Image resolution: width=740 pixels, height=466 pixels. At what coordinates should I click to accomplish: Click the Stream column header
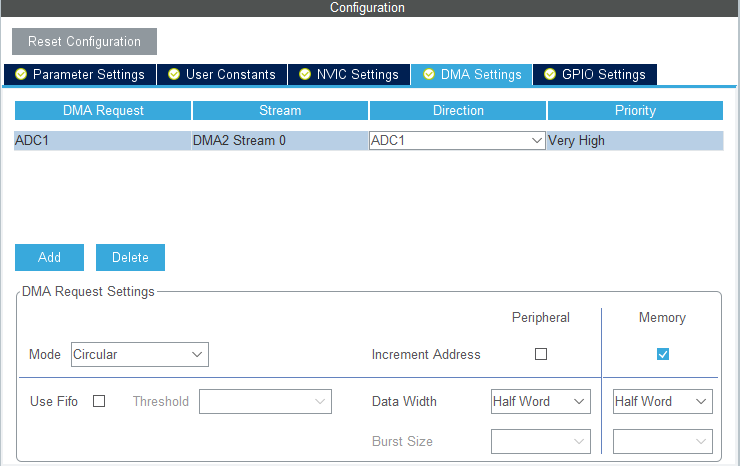(x=280, y=110)
